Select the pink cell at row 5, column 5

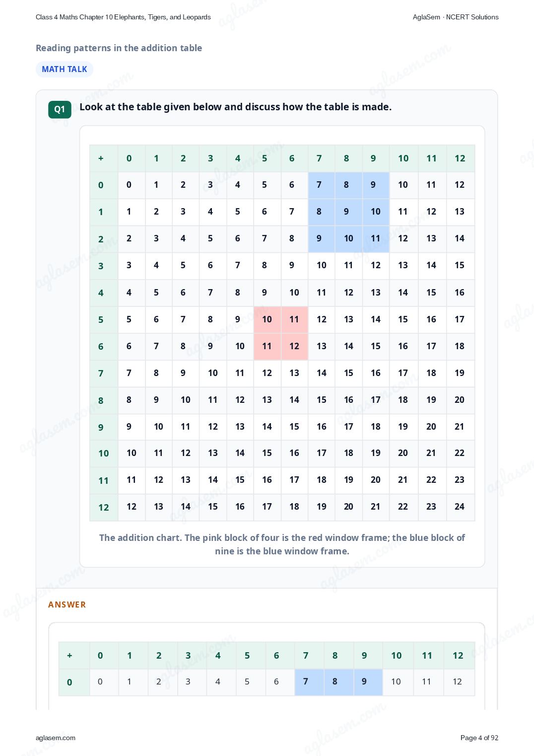[x=267, y=319]
